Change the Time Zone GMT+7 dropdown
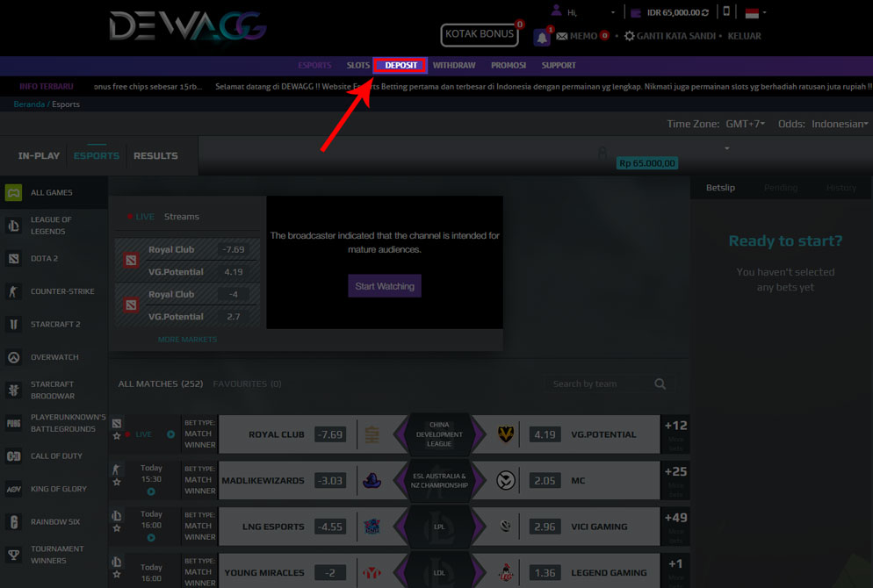The height and width of the screenshot is (588, 873). click(x=745, y=124)
